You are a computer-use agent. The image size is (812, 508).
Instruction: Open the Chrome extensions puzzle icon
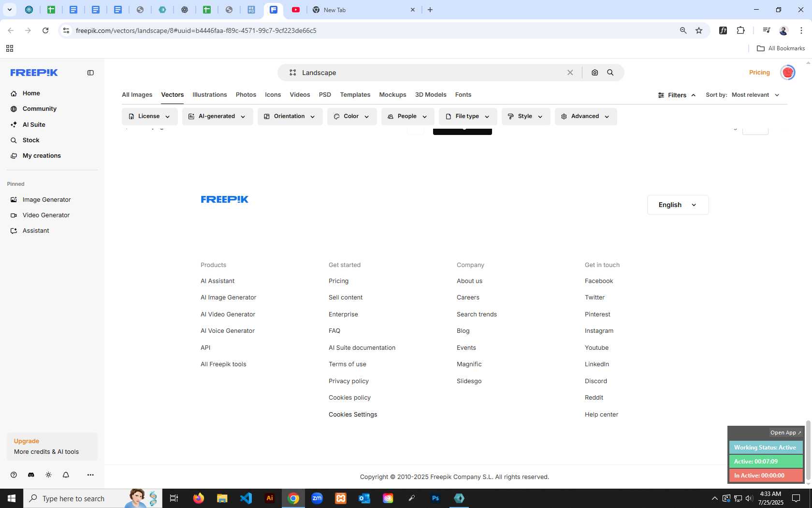(740, 30)
